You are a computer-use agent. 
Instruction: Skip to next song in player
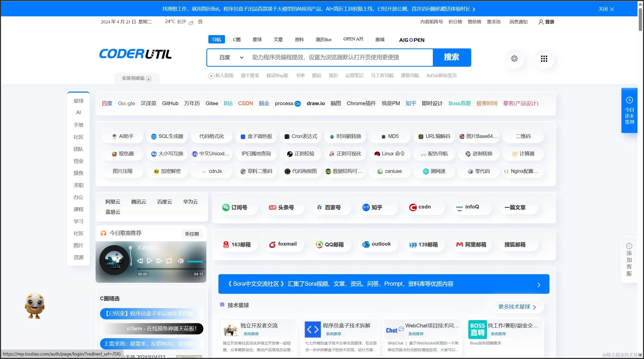159,261
